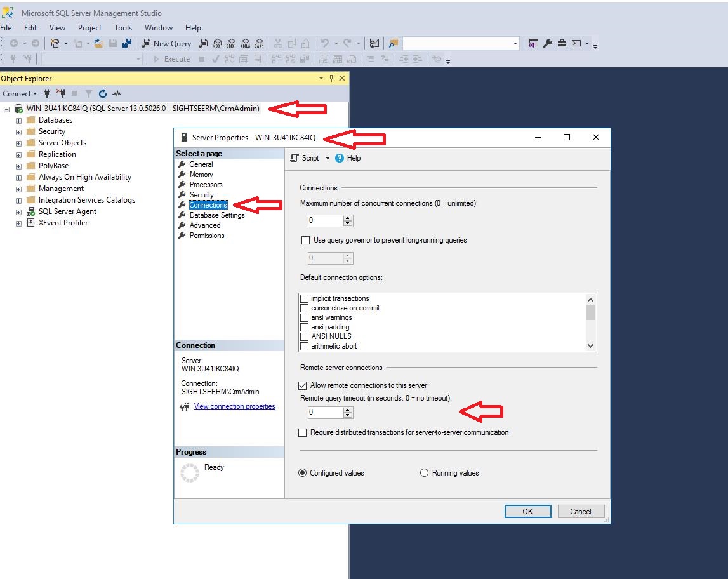Open the Window menu
728x579 pixels.
pos(158,28)
